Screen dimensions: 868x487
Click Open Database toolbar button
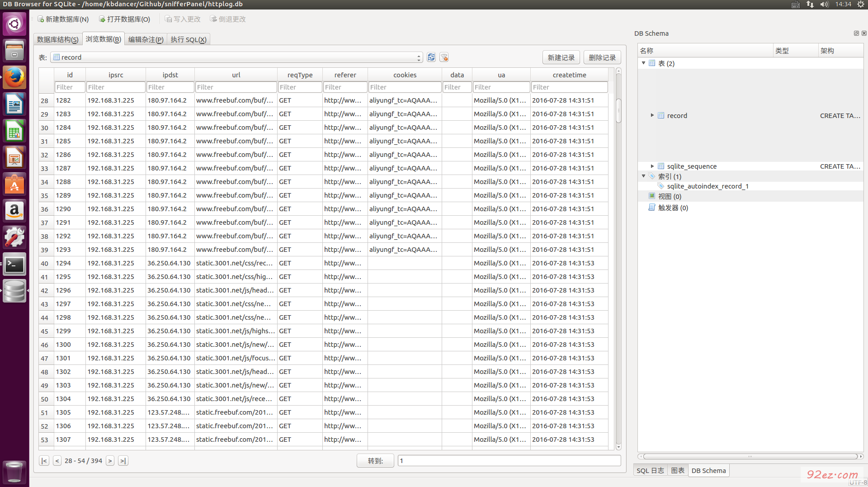[125, 19]
